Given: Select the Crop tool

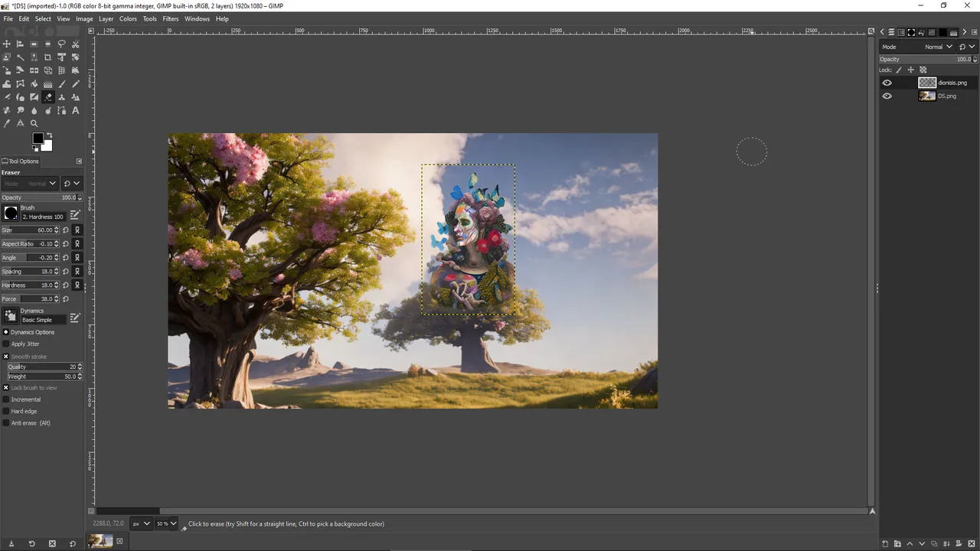Looking at the screenshot, I should click(x=47, y=57).
